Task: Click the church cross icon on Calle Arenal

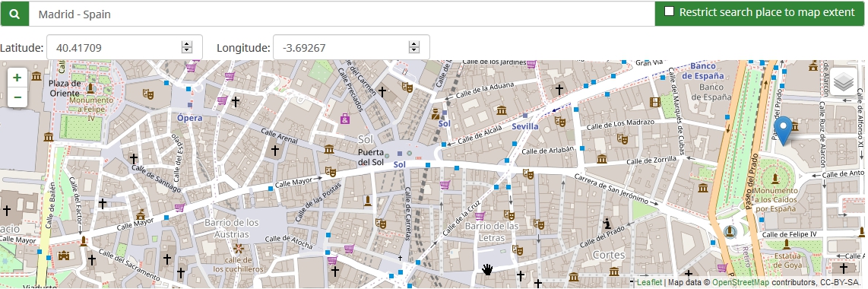Action: (274, 150)
